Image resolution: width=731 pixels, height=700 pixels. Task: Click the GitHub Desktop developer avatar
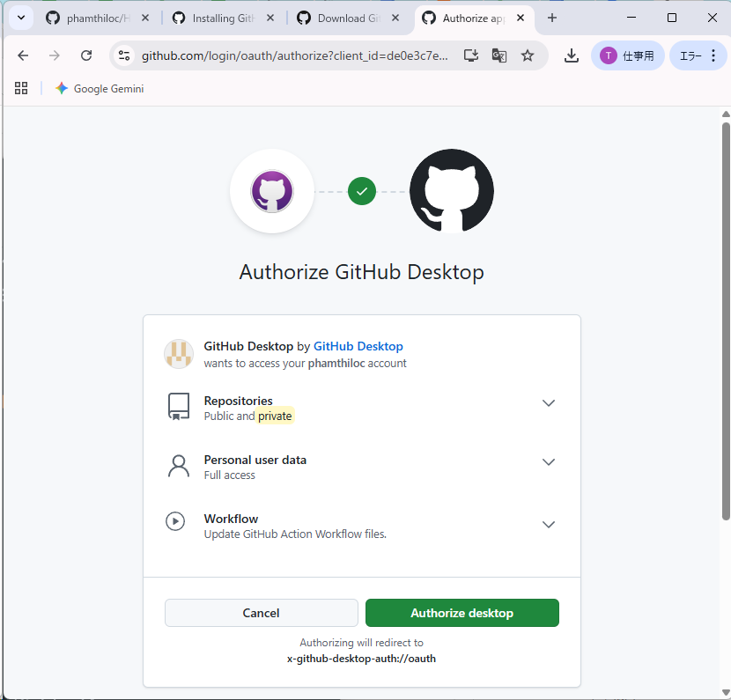[179, 354]
